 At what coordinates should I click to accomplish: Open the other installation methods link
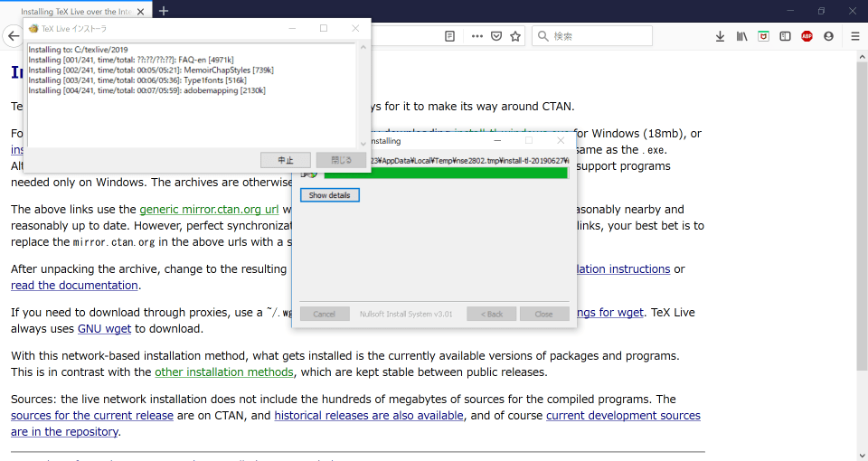click(224, 372)
